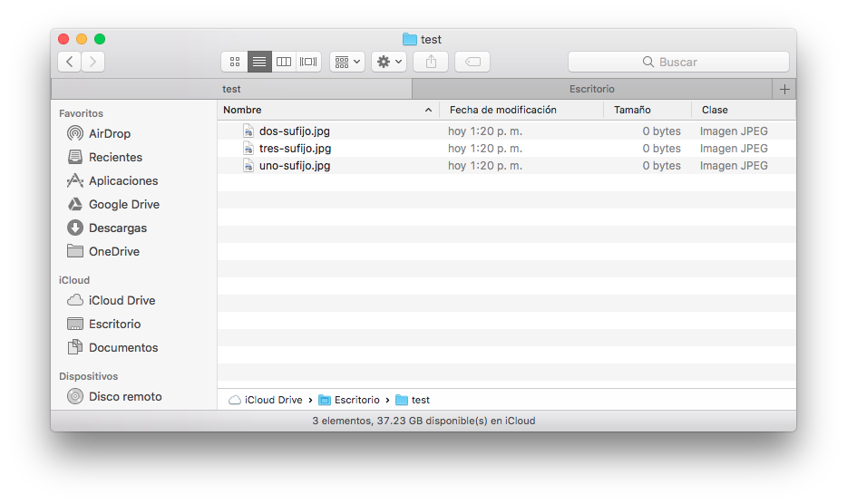The height and width of the screenshot is (504, 847).
Task: Switch to list view
Action: [x=259, y=62]
